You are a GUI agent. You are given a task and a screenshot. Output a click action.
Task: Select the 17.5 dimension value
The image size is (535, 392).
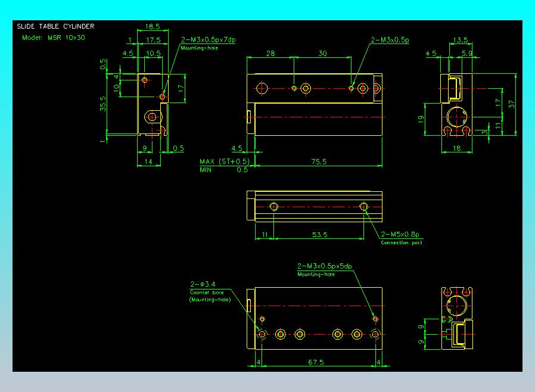153,40
